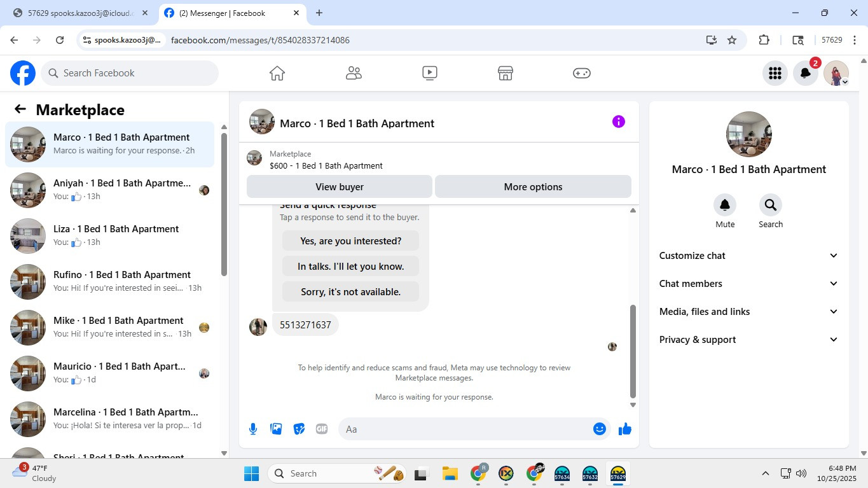Attach a photo file icon
Viewport: 868px width, 488px height.
pos(276,429)
